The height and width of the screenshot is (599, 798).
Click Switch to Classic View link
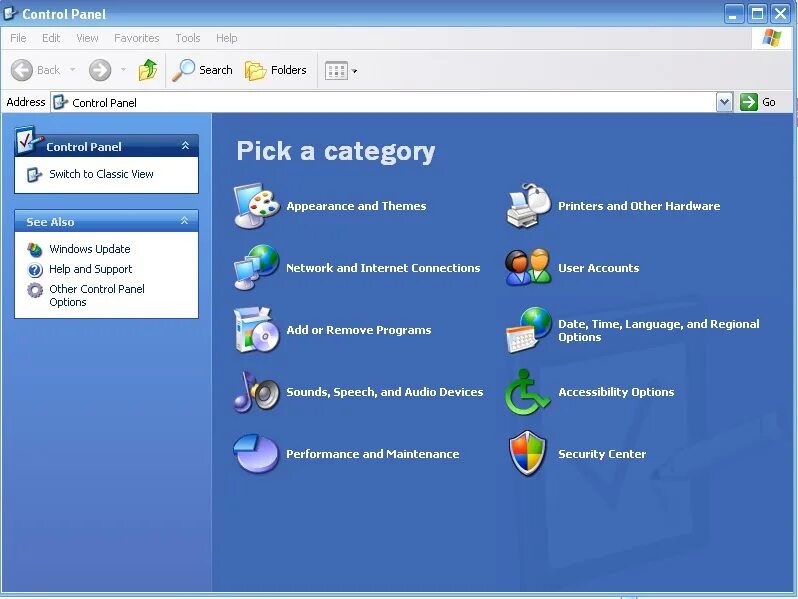[x=101, y=174]
